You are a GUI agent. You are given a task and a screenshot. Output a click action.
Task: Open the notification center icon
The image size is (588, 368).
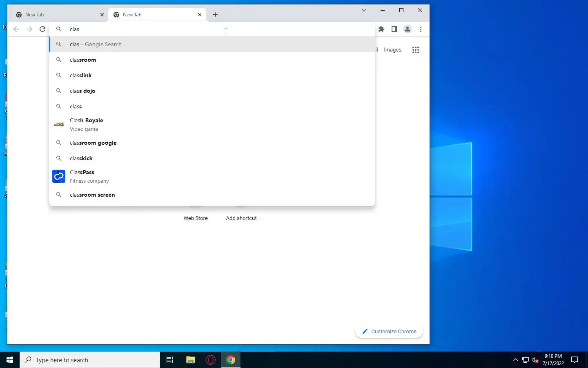[575, 360]
